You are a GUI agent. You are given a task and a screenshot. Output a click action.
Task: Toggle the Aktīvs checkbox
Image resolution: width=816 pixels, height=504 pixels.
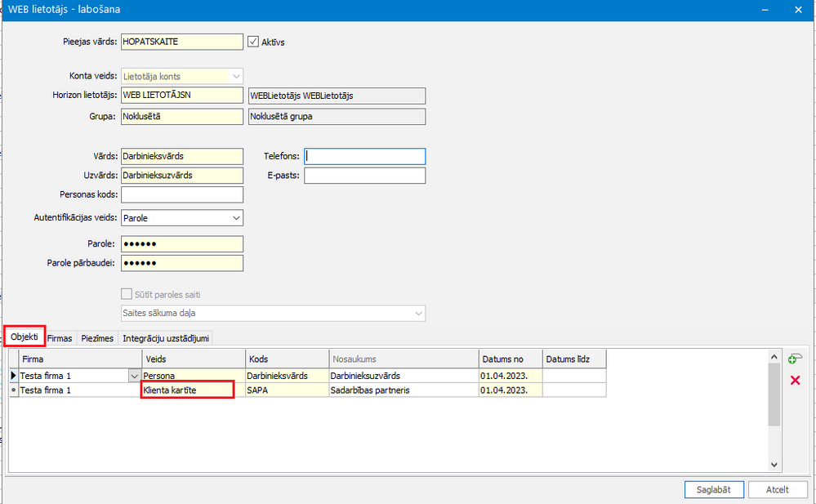[x=253, y=42]
